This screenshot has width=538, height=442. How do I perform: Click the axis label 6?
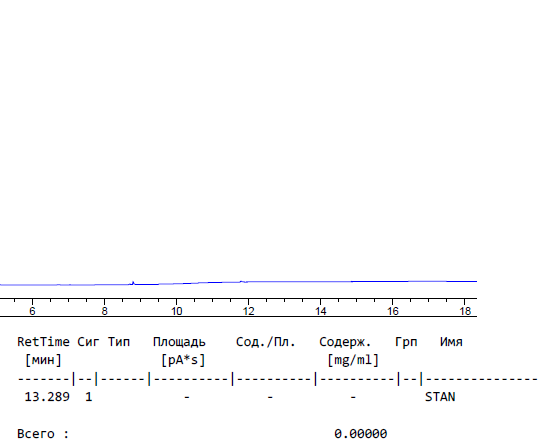tap(32, 311)
